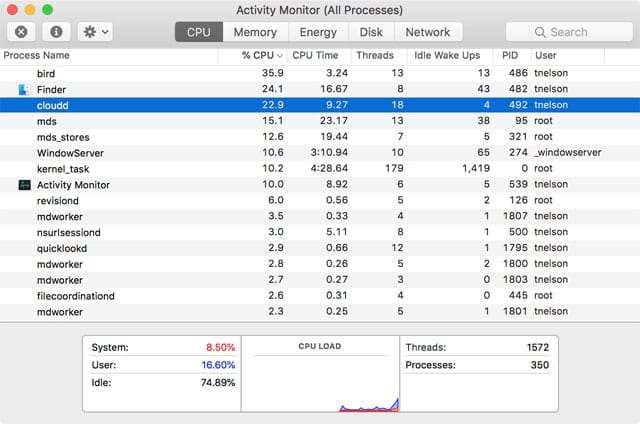The image size is (640, 424).
Task: Click the Finder process icon
Action: 25,90
